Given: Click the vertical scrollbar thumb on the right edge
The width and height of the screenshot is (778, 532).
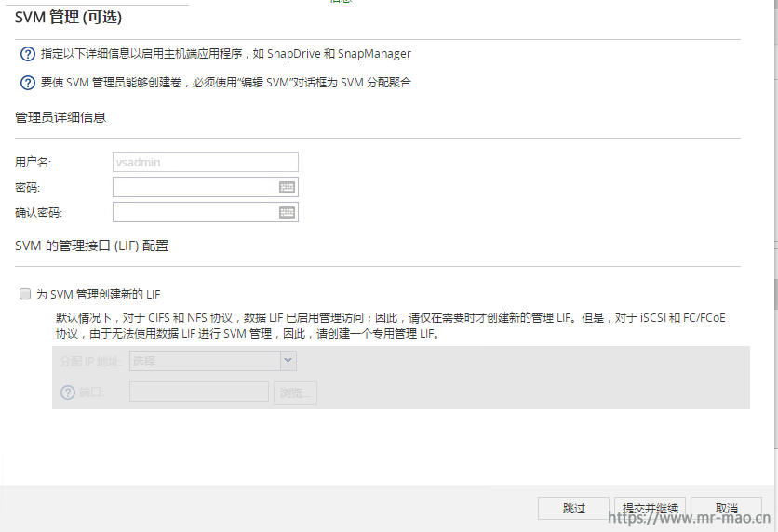Looking at the screenshot, I should tap(775, 294).
